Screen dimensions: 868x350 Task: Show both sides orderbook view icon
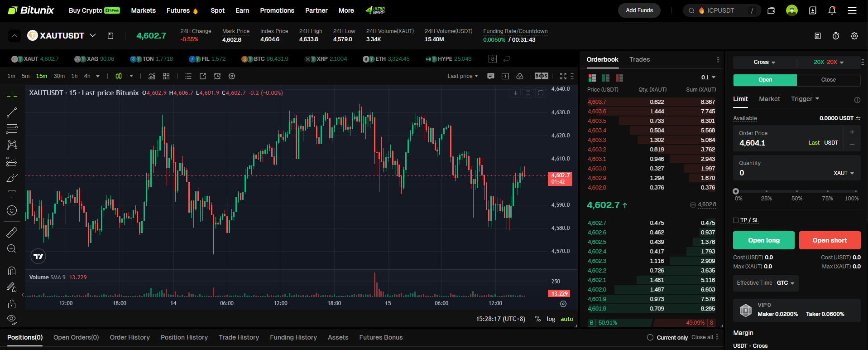pos(592,78)
